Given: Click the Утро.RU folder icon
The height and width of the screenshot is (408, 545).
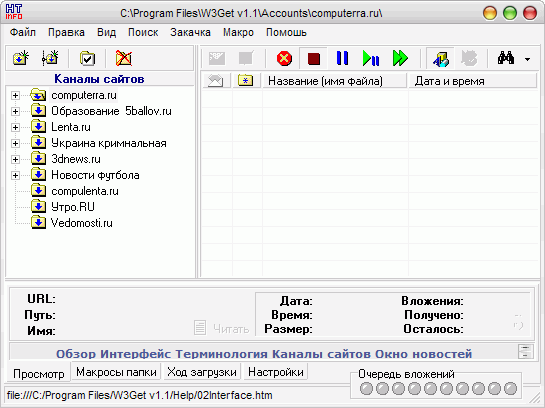Looking at the screenshot, I should coord(38,206).
